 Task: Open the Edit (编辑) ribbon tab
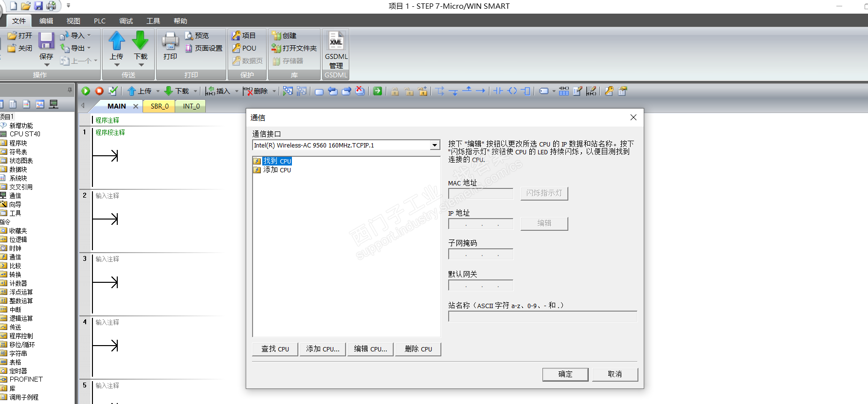pyautogui.click(x=46, y=21)
